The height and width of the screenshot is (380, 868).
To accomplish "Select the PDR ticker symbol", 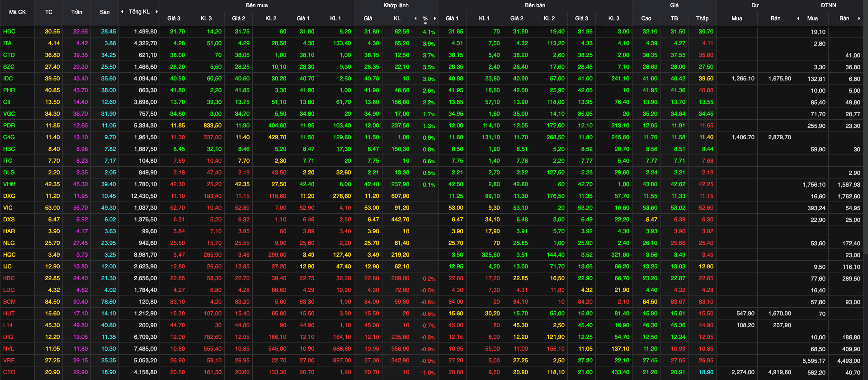I will click(9, 126).
